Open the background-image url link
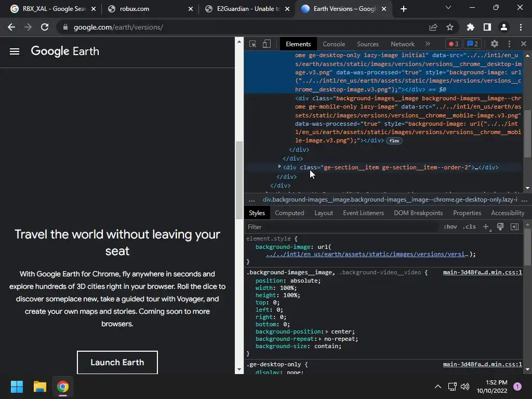This screenshot has height=399, width=532. (x=367, y=254)
